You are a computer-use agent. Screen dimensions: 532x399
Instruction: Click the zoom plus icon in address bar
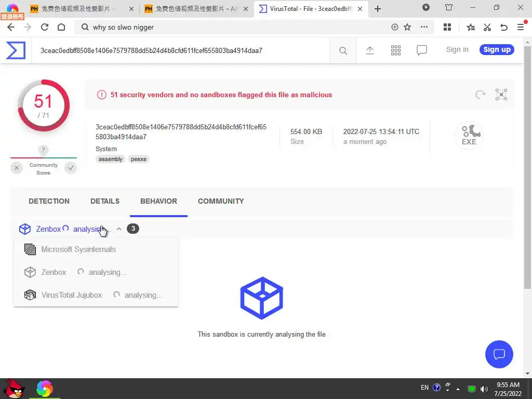tap(395, 27)
